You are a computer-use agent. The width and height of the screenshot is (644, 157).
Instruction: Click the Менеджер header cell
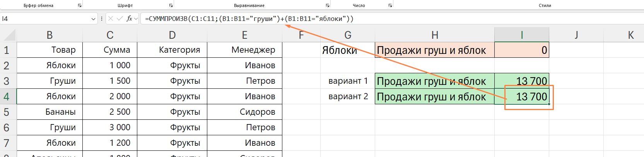pyautogui.click(x=245, y=50)
